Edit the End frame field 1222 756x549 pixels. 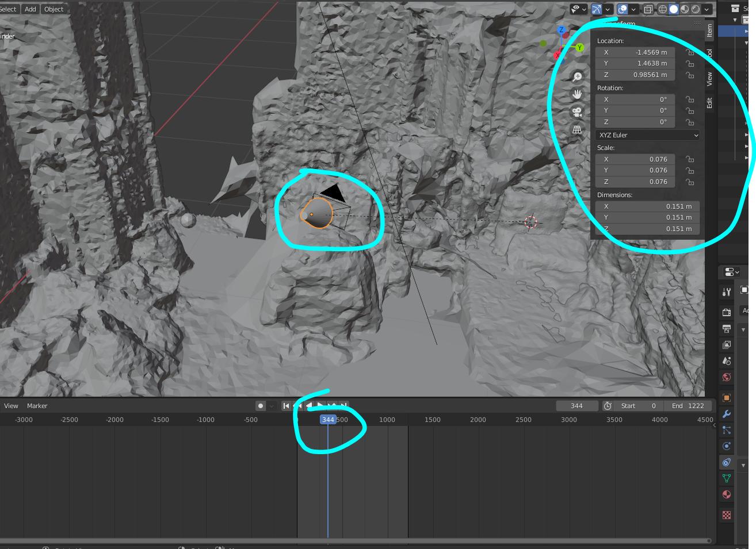tap(688, 406)
